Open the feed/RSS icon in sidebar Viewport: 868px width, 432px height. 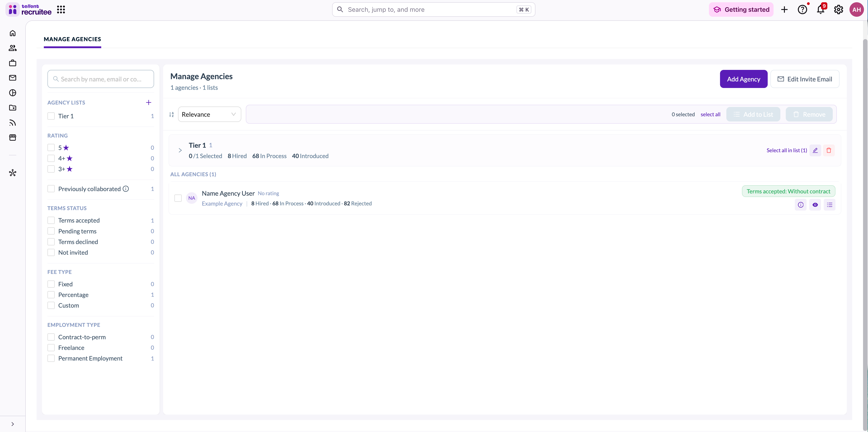pos(12,123)
